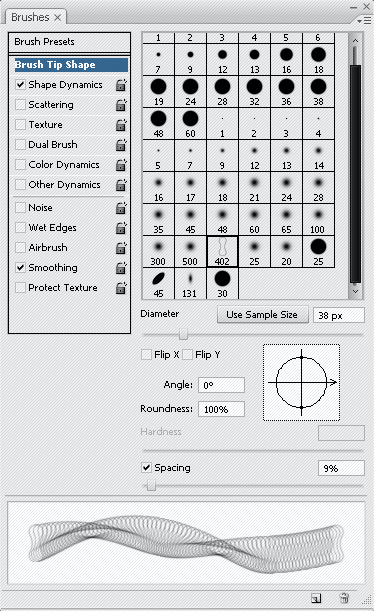Screen dimensions: 374x611
Task: Toggle the lock icon for Protect Texture
Action: click(121, 288)
